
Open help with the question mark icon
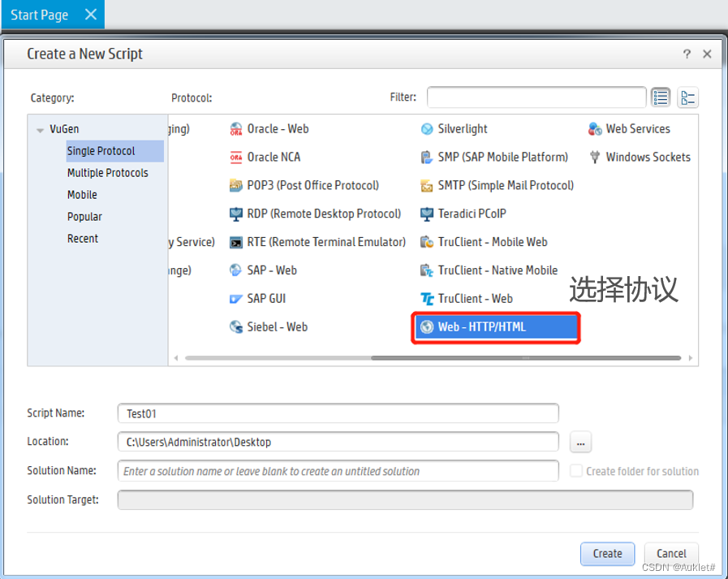(687, 54)
